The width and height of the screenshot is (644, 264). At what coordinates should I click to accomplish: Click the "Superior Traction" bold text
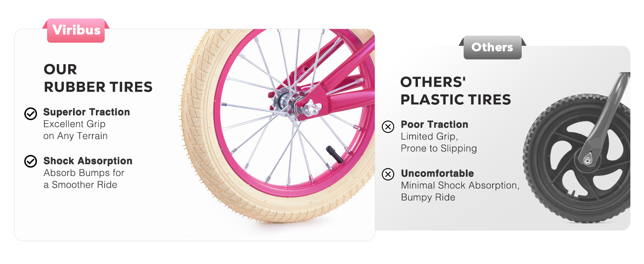[x=87, y=112]
